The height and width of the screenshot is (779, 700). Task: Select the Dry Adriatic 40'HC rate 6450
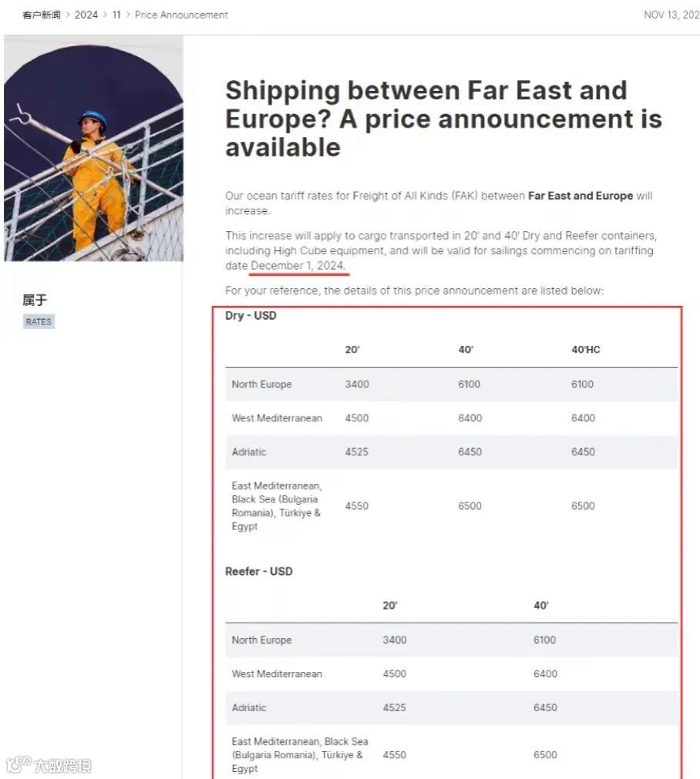click(x=583, y=452)
